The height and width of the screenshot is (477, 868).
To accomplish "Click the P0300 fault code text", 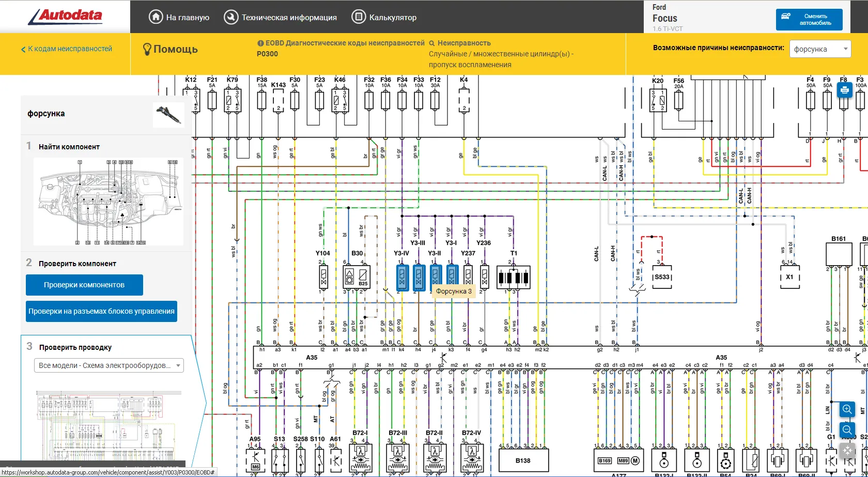I will [267, 54].
